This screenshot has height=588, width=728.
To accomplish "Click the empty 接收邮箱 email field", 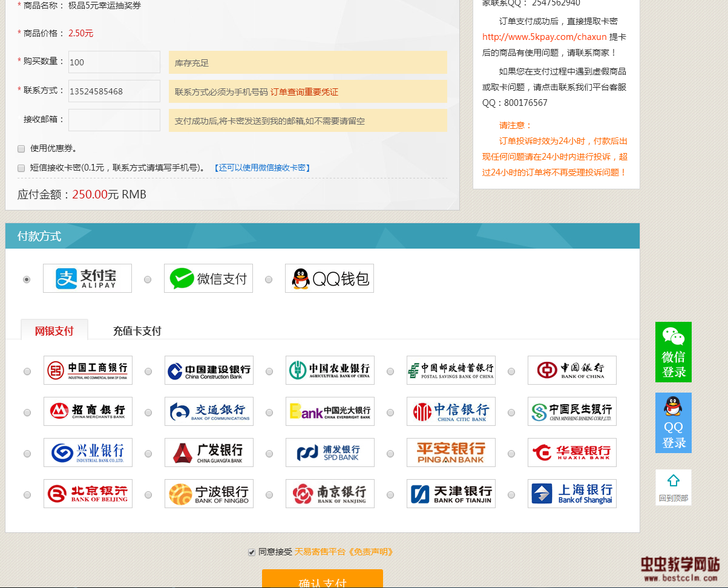I will click(114, 120).
